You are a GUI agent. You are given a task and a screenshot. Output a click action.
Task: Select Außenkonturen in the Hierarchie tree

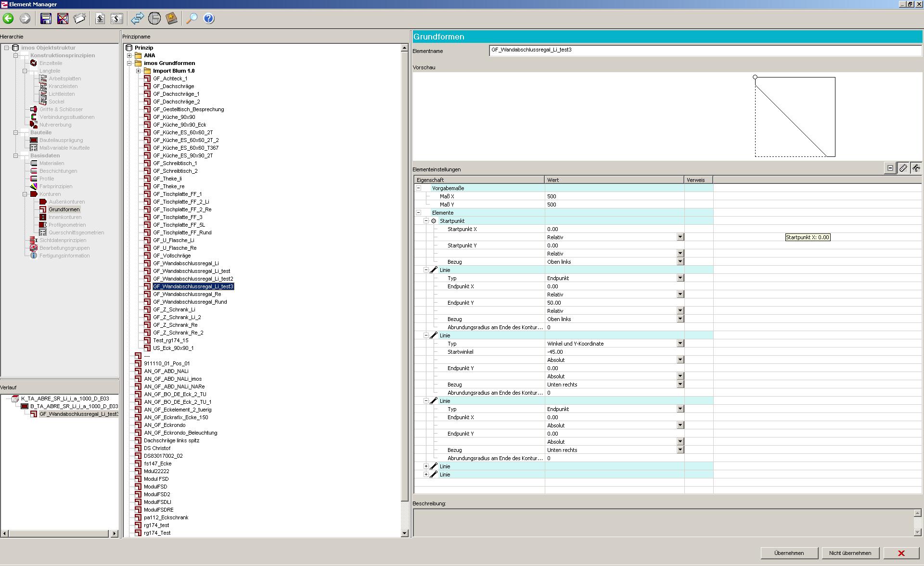tap(67, 202)
